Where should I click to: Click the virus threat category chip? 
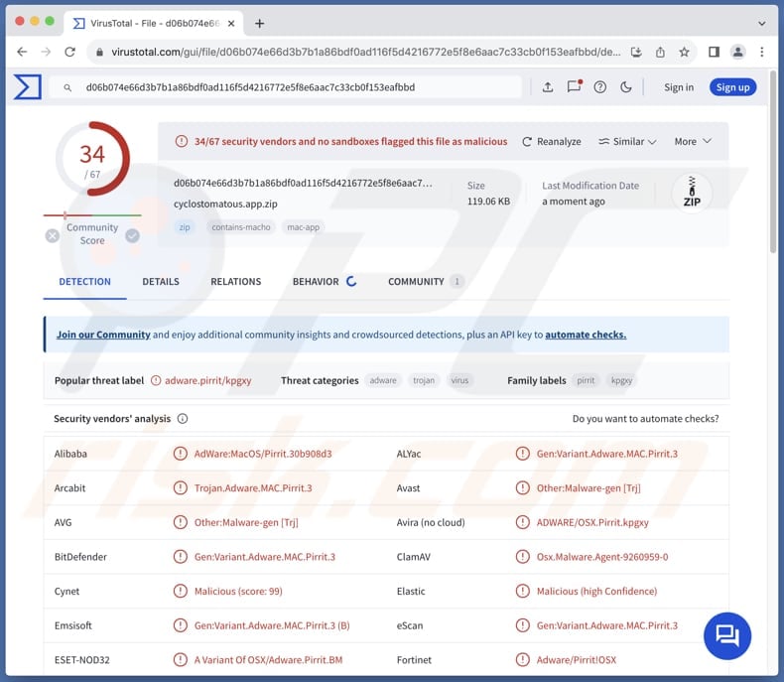(459, 380)
